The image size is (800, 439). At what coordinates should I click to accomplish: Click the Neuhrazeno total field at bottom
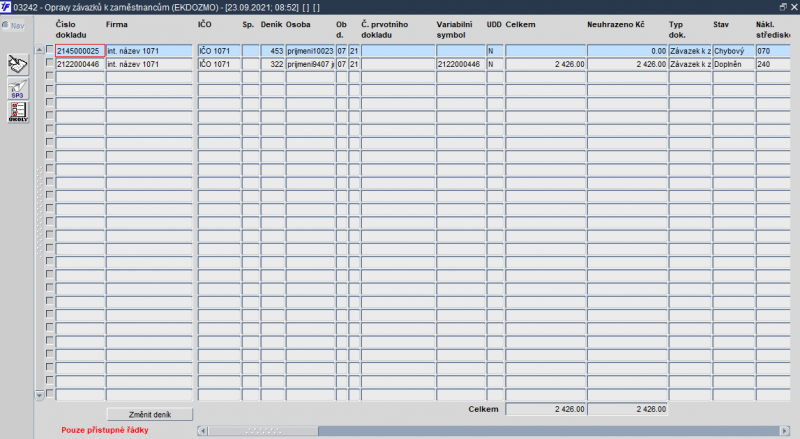(x=628, y=409)
